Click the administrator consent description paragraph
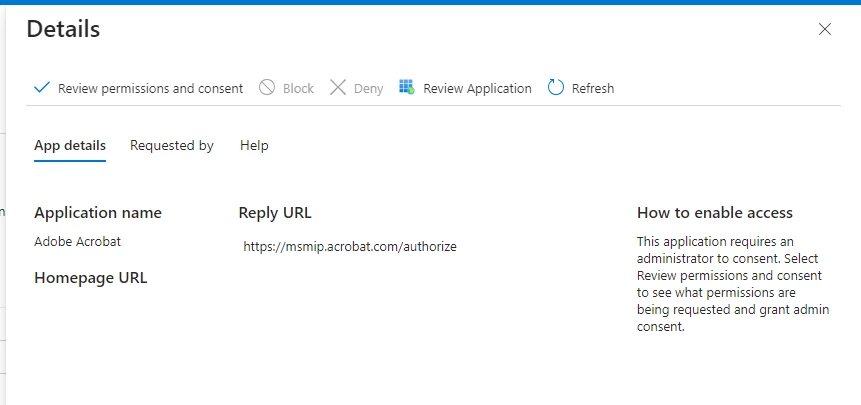Viewport: 861px width, 405px height. (733, 284)
